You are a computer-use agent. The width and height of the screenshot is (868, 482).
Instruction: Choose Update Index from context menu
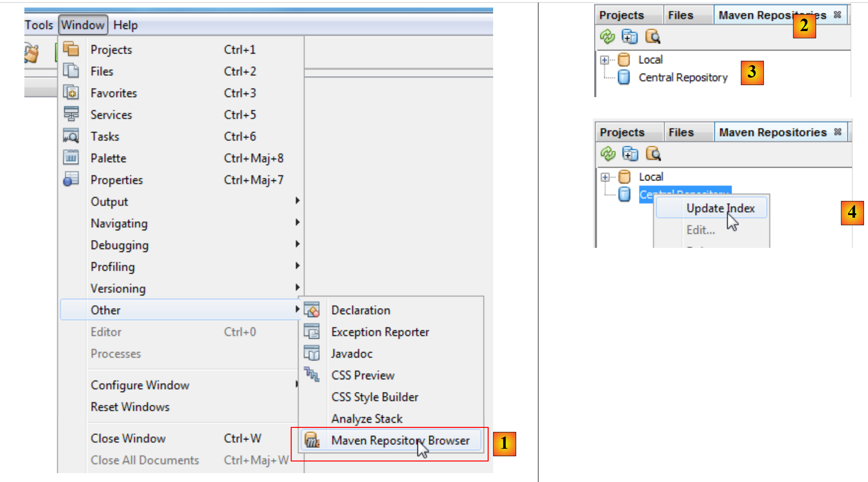[x=720, y=208]
